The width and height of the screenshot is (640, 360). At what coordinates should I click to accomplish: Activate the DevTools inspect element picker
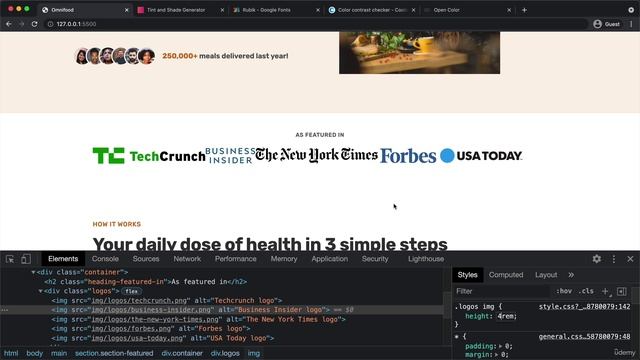pyautogui.click(x=10, y=259)
